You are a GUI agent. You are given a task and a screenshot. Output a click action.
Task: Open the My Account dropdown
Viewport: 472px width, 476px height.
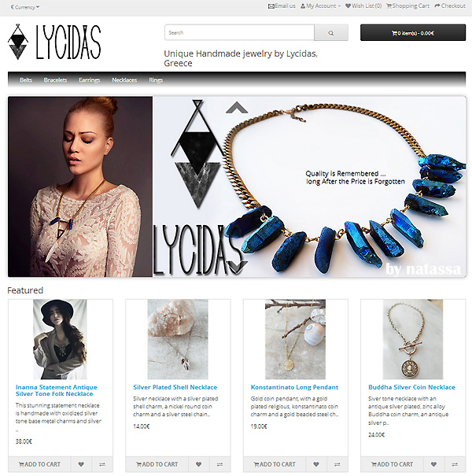(320, 6)
